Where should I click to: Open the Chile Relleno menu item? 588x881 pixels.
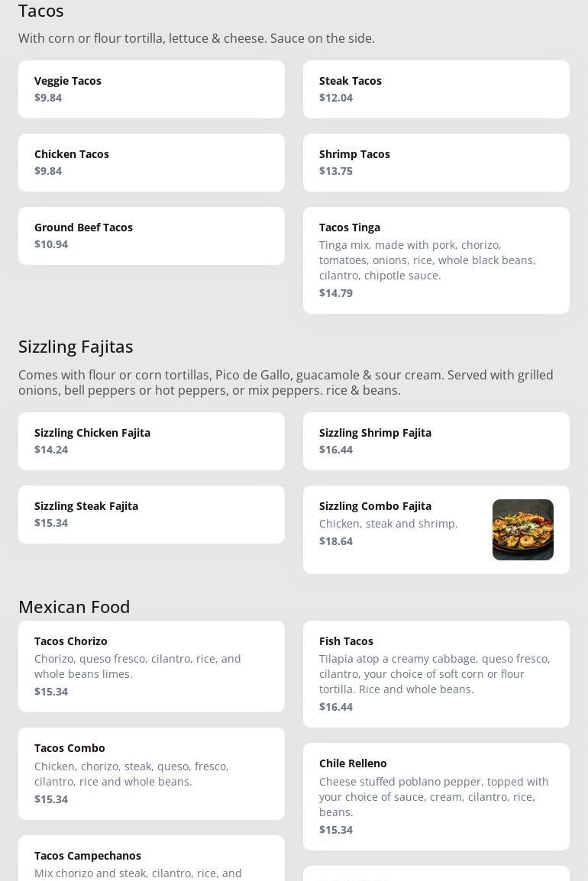coord(436,796)
